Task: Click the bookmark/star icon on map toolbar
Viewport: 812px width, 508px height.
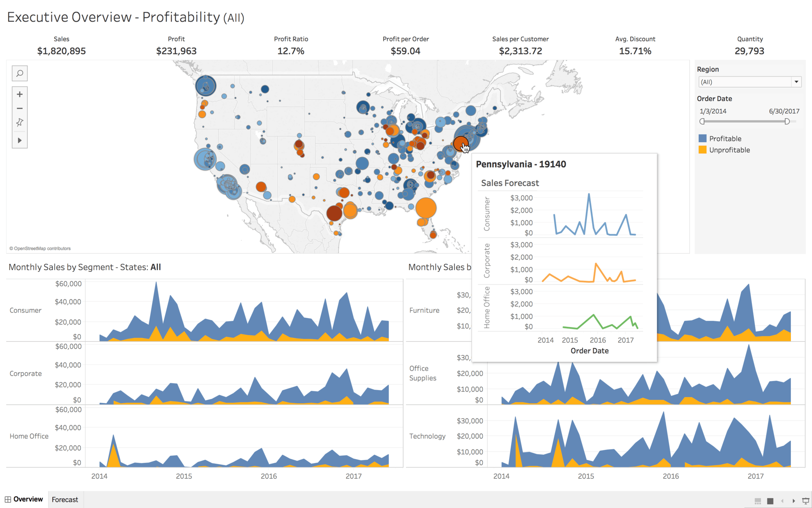Action: [x=20, y=124]
